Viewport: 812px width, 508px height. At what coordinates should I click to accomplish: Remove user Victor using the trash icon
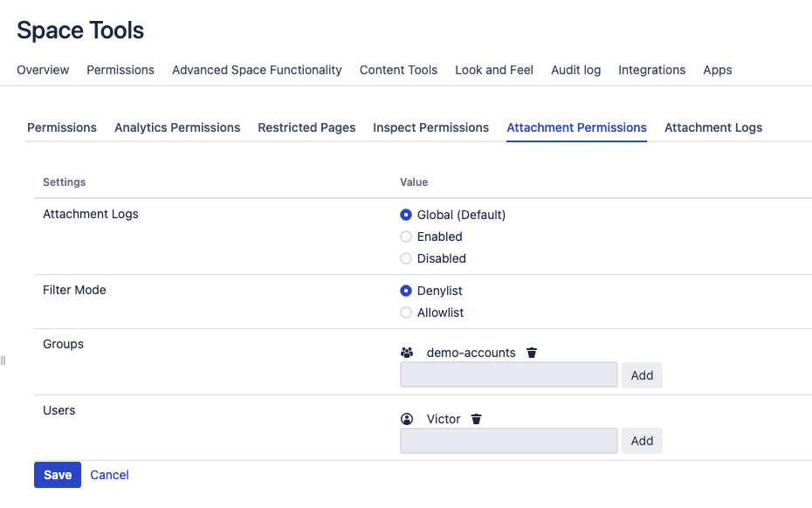tap(476, 419)
